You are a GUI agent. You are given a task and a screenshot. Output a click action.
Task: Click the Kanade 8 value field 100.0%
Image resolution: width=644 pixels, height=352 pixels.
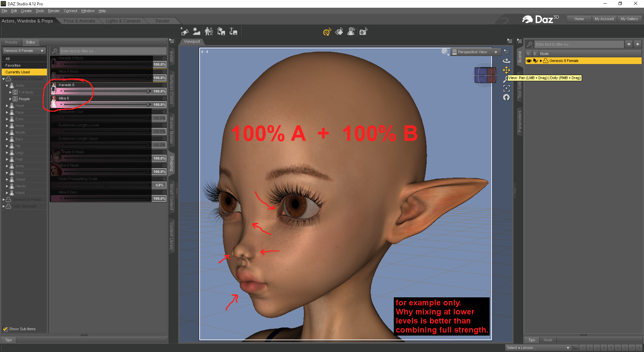[x=159, y=91]
